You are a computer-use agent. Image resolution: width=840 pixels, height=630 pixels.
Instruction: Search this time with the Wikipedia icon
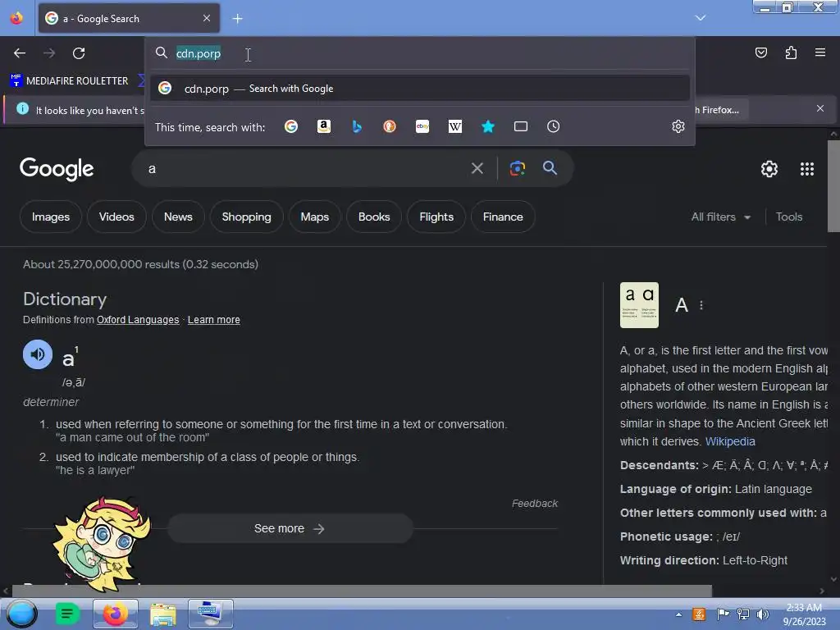point(454,126)
